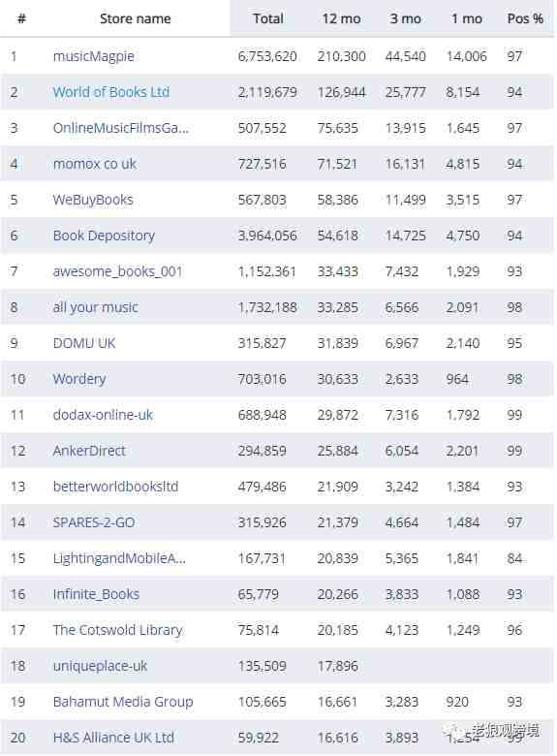Image resolution: width=557 pixels, height=756 pixels.
Task: Open momox co uk store page
Action: (x=94, y=164)
